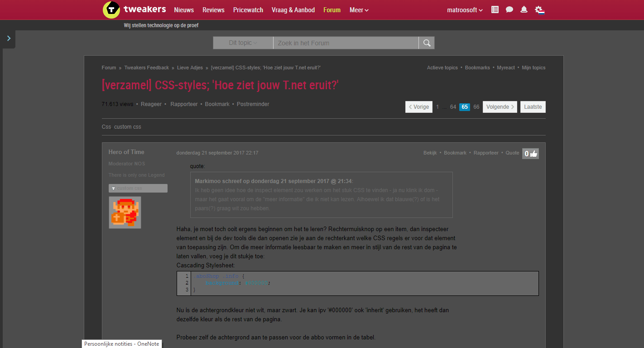
Task: Show notifications via the bell icon
Action: click(x=524, y=10)
